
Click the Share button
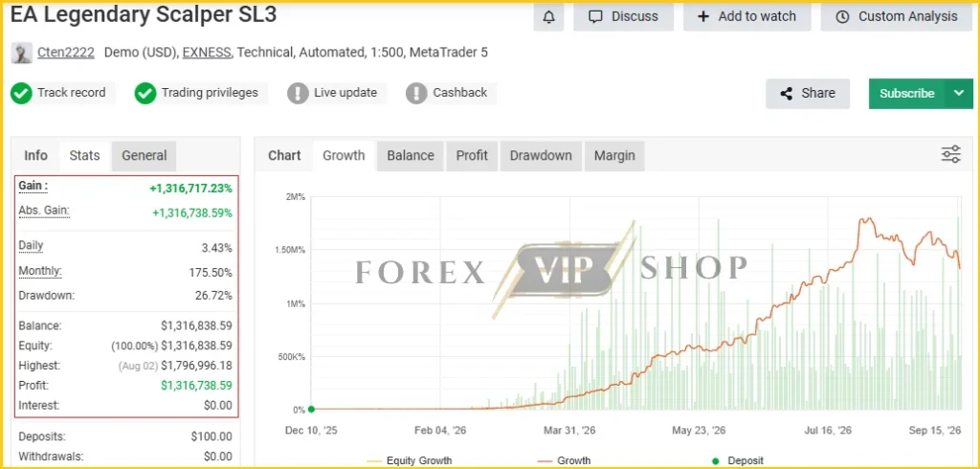(x=808, y=93)
